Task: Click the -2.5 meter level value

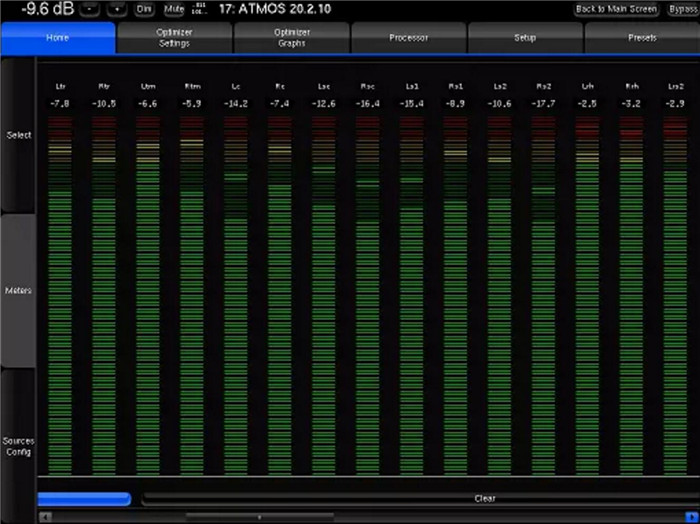Action: (587, 104)
